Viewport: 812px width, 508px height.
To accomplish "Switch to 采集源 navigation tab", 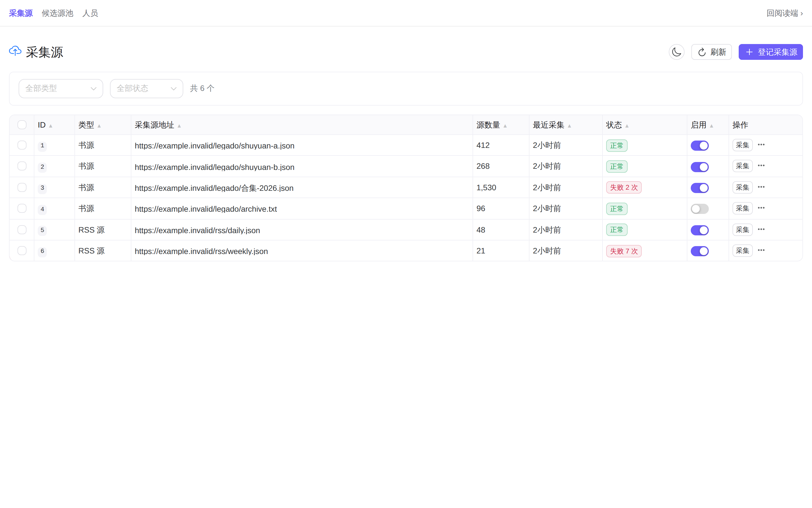I will pos(21,13).
